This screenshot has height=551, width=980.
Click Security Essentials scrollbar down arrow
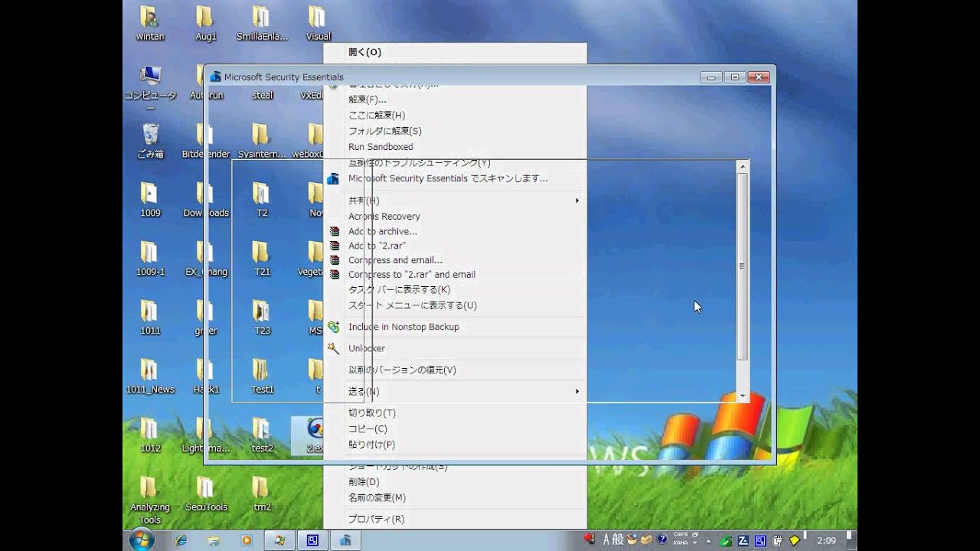[742, 396]
